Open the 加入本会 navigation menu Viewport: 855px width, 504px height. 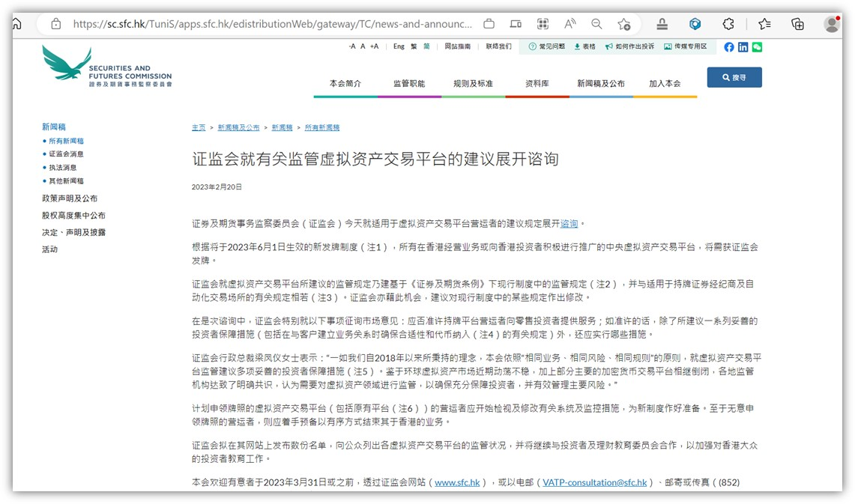pos(665,83)
